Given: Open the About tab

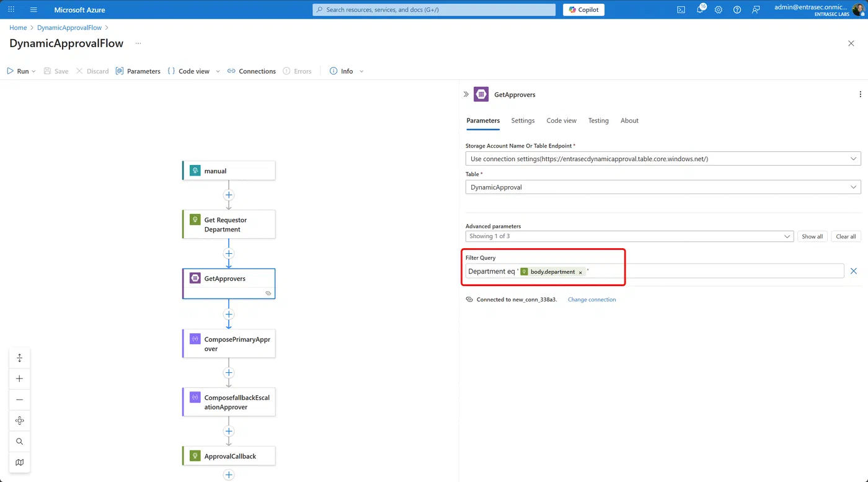Looking at the screenshot, I should pyautogui.click(x=629, y=120).
